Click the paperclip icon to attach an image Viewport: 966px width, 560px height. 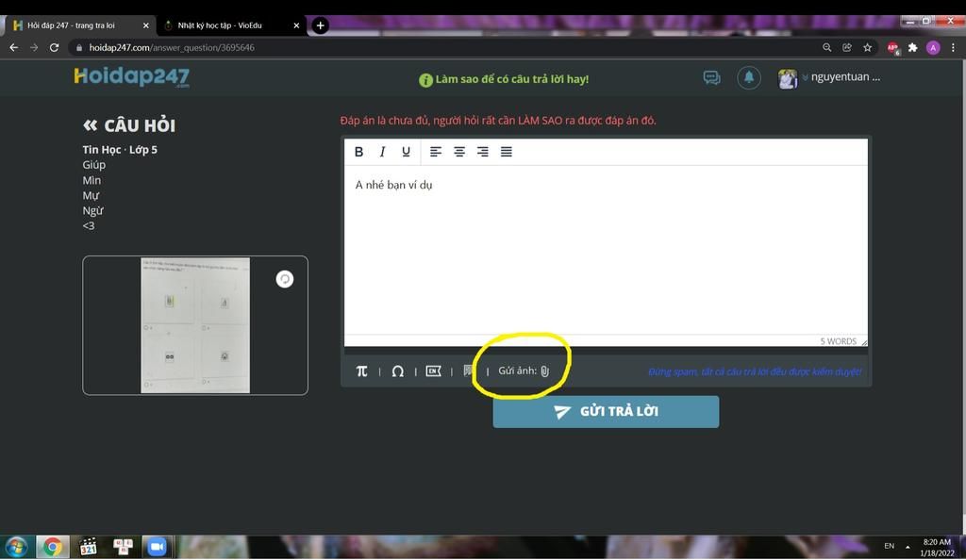coord(544,371)
